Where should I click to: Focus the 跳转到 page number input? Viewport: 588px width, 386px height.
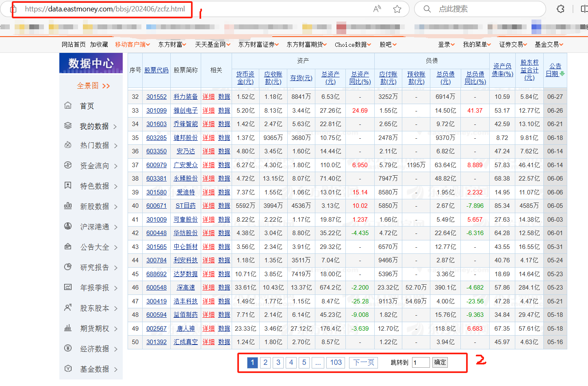tap(421, 362)
